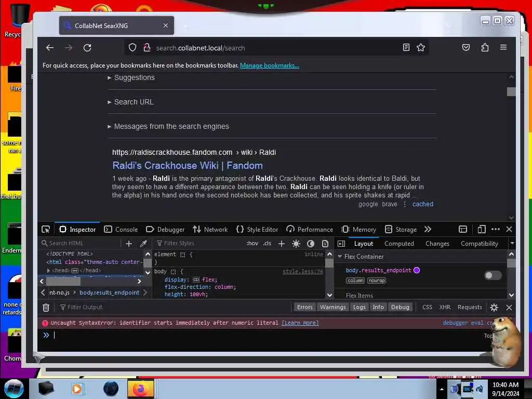Open Raldi's Crackhouse Wiki result link
The height and width of the screenshot is (399, 532).
pyautogui.click(x=187, y=166)
